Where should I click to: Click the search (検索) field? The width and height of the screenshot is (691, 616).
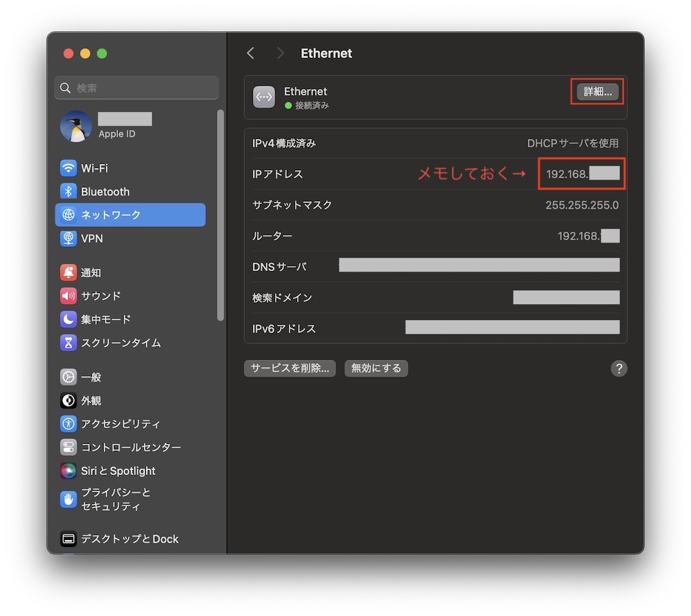pos(137,88)
